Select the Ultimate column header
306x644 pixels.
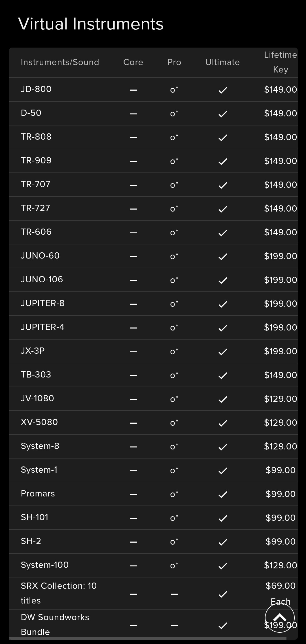point(222,62)
